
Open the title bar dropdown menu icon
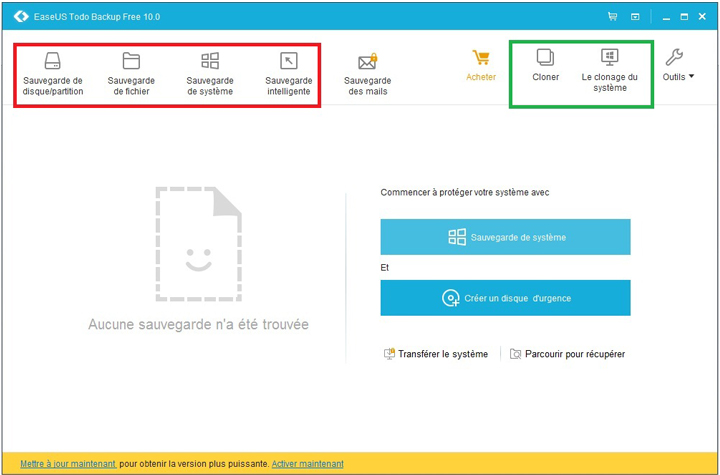635,17
